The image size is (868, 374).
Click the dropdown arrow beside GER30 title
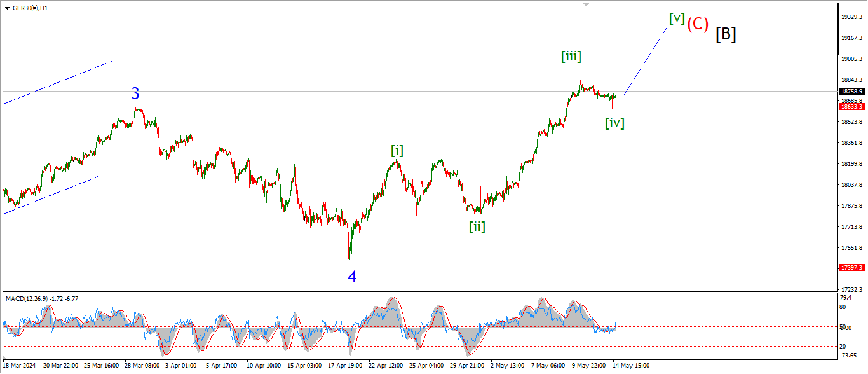tap(7, 8)
